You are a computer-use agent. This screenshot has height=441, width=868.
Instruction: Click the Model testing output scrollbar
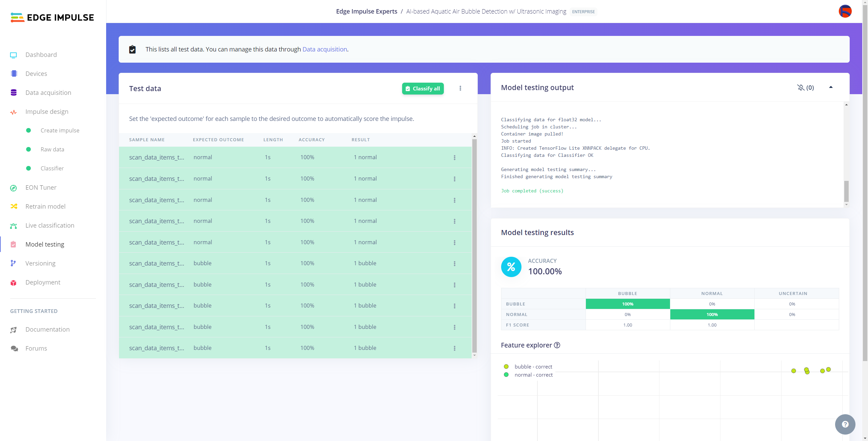pyautogui.click(x=846, y=191)
